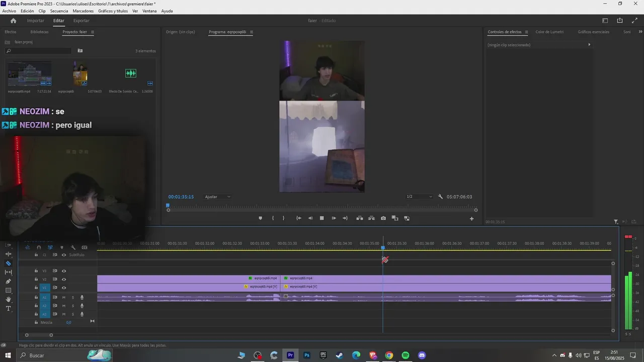644x362 pixels.
Task: Step back one frame
Action: (x=310, y=218)
